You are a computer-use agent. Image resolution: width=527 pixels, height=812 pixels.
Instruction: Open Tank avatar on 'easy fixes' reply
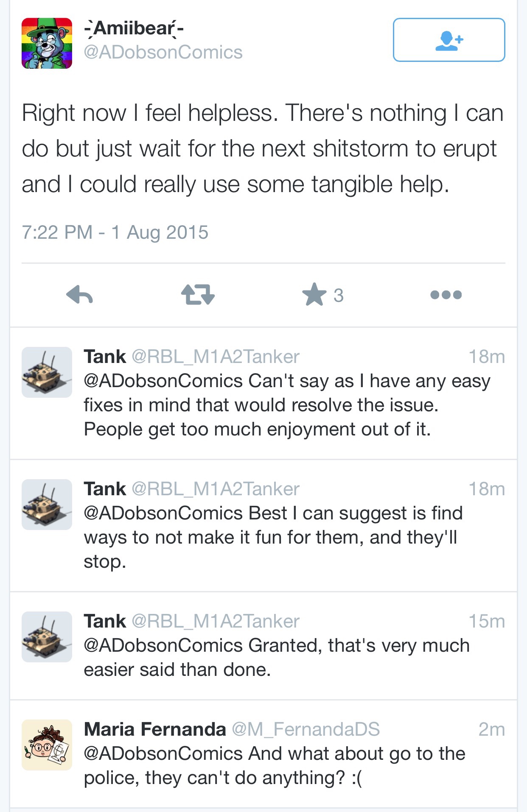[47, 372]
